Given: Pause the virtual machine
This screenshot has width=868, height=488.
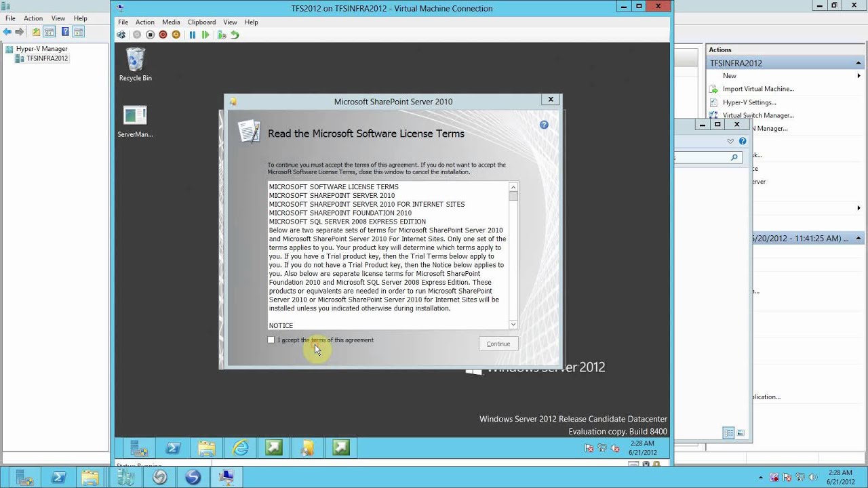Looking at the screenshot, I should 193,35.
